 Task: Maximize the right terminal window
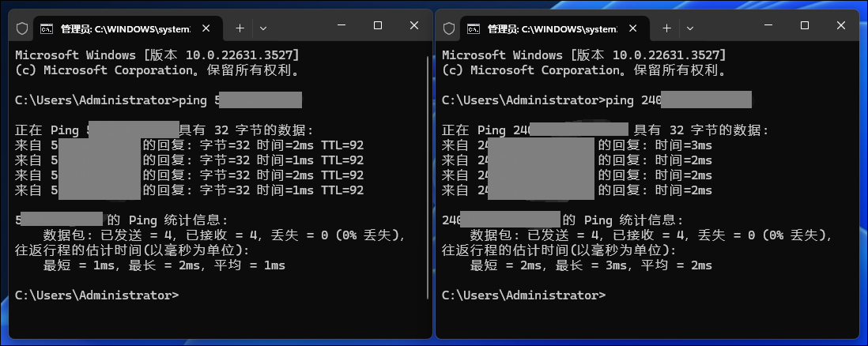(805, 25)
